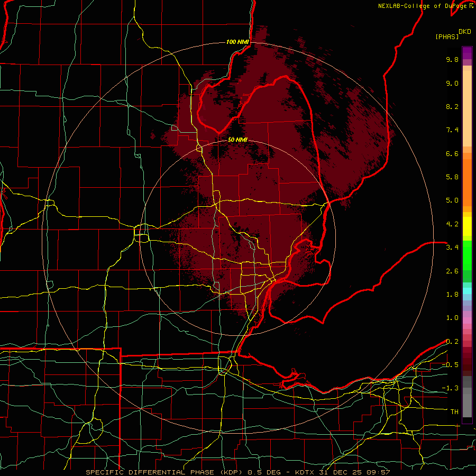Click the TH threshold label on the legend

[454, 412]
